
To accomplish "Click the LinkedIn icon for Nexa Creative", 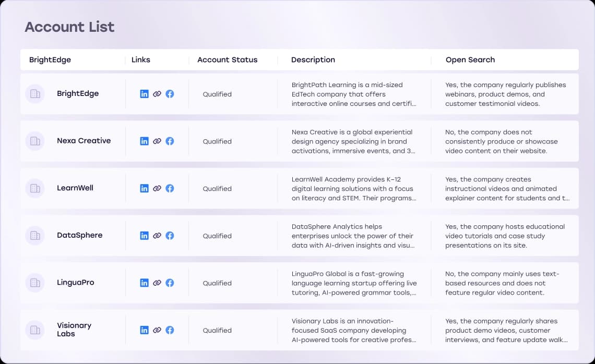I will pyautogui.click(x=144, y=141).
